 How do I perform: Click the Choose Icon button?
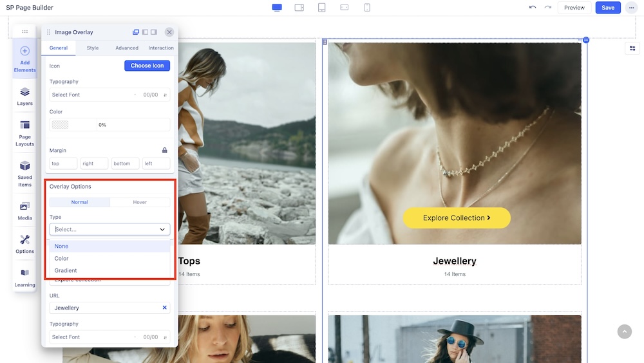pos(147,66)
